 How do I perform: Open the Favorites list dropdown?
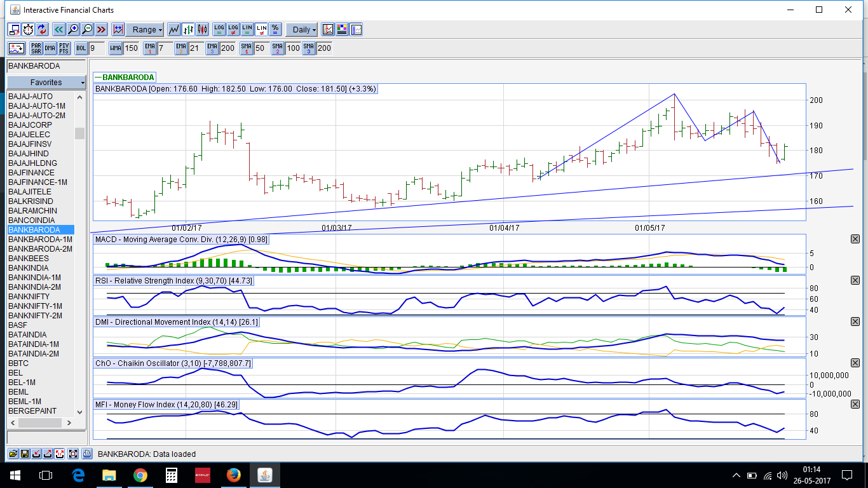click(46, 83)
